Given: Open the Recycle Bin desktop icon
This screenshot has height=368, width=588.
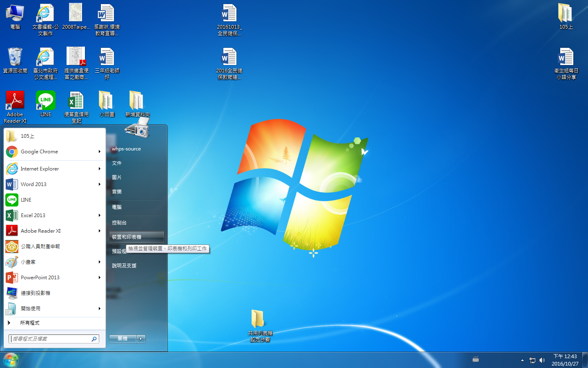Looking at the screenshot, I should 15,57.
